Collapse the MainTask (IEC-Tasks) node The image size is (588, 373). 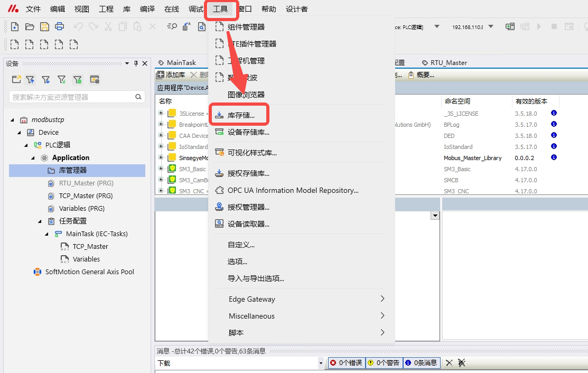pos(46,234)
